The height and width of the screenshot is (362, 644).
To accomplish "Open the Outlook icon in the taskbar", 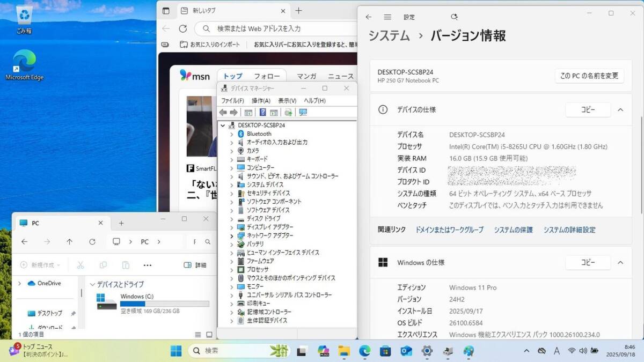I will pos(406,351).
